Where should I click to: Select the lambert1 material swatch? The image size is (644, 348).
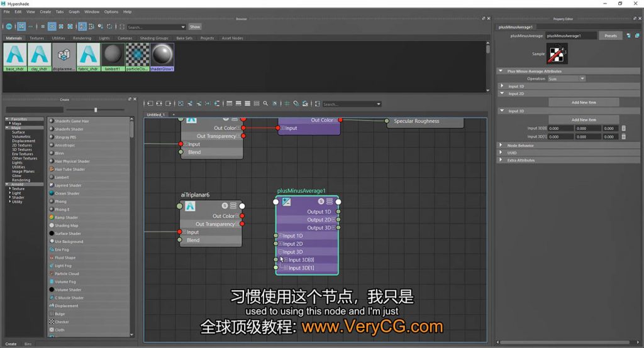113,57
